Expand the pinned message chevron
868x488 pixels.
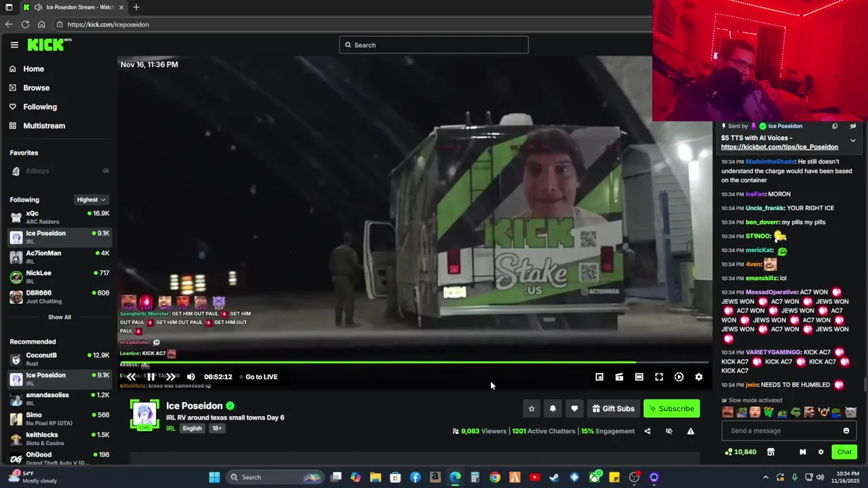click(x=853, y=141)
